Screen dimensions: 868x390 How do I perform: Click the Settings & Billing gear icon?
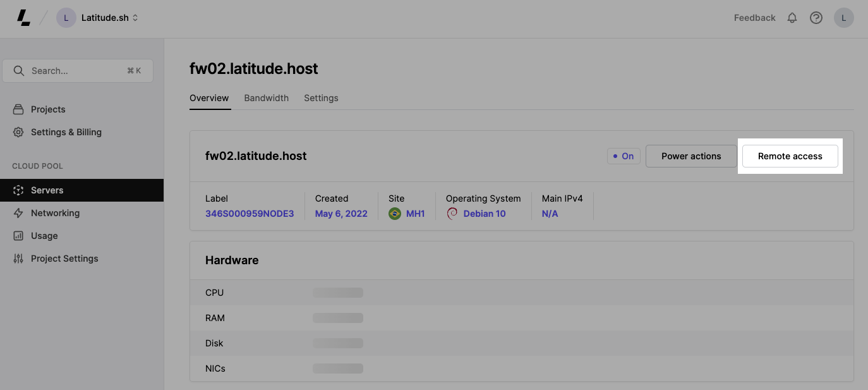[x=18, y=132]
